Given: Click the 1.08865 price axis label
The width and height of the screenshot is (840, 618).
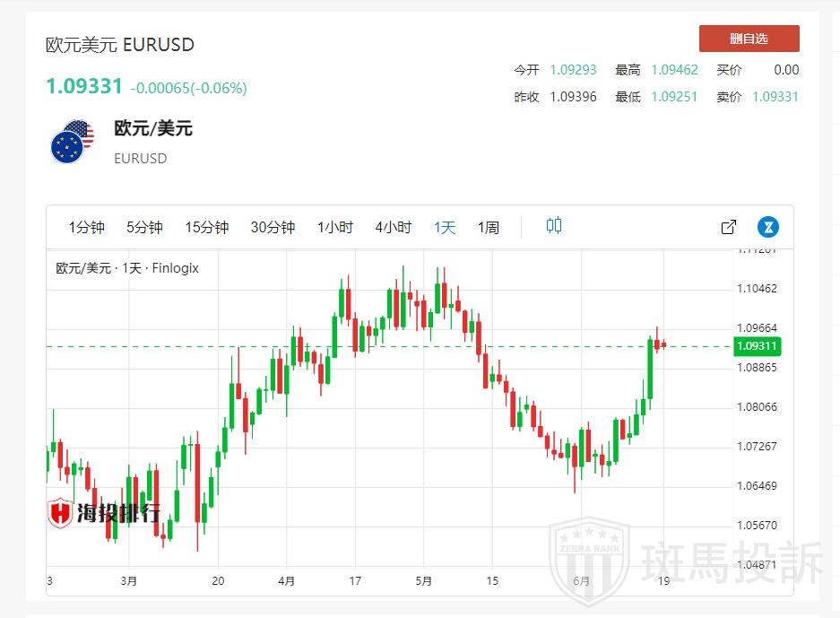Looking at the screenshot, I should tap(757, 367).
